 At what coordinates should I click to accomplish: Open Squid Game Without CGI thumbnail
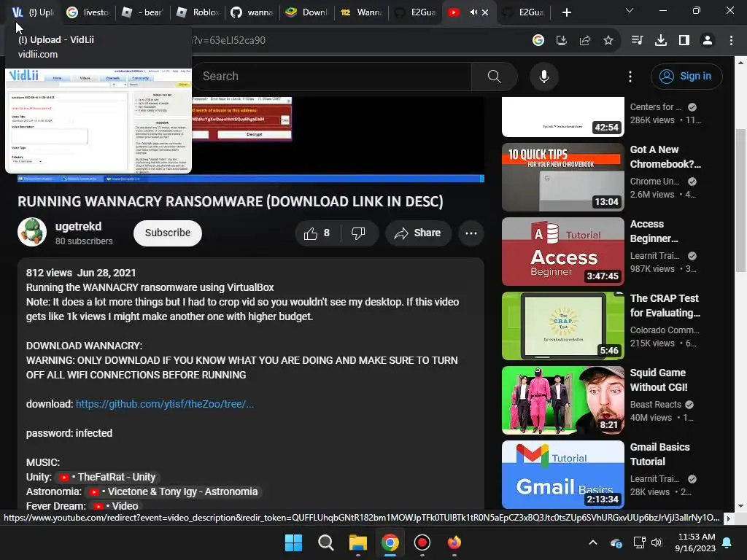tap(562, 400)
